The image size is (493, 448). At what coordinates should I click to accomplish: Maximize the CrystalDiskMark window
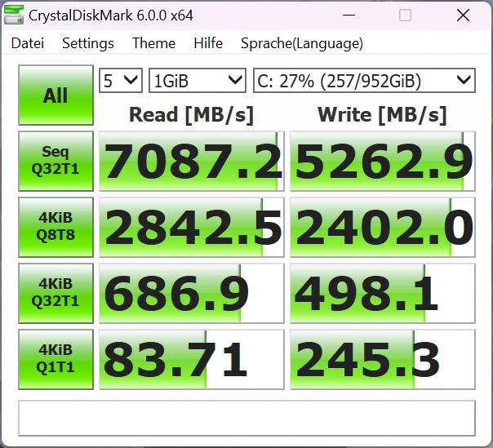click(x=405, y=15)
